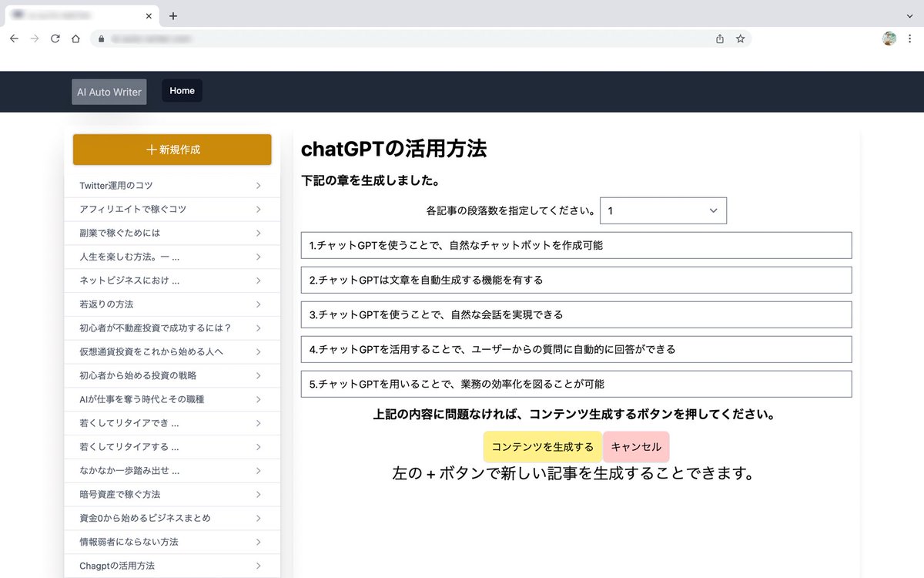Viewport: 924px width, 578px height.
Task: Reload the page with refresh icon
Action: (x=55, y=39)
